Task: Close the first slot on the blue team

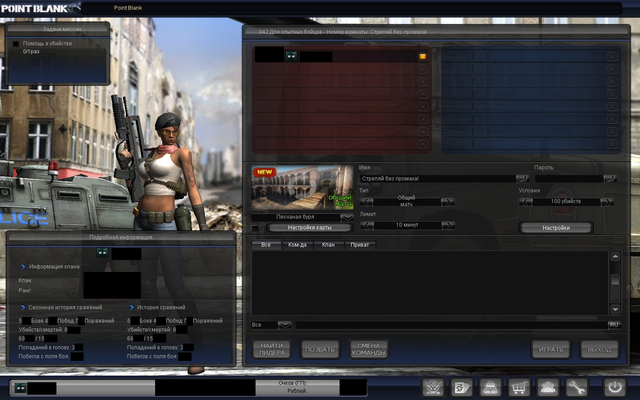Action: point(612,56)
